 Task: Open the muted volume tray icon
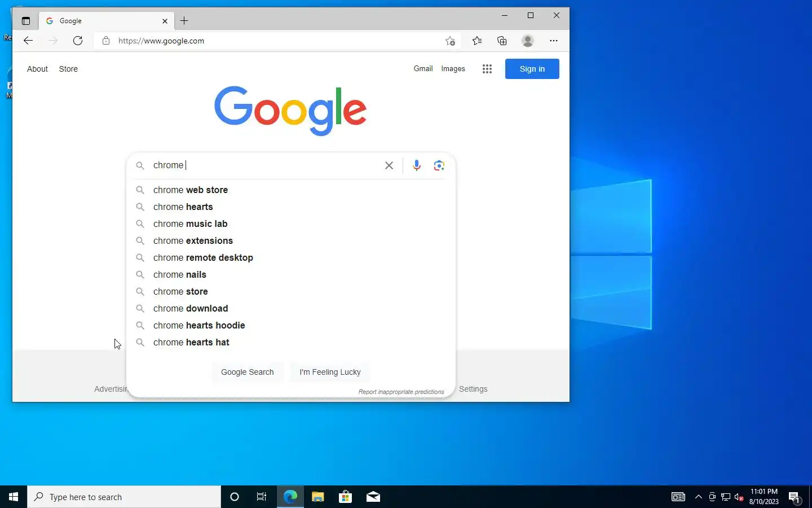click(x=739, y=497)
